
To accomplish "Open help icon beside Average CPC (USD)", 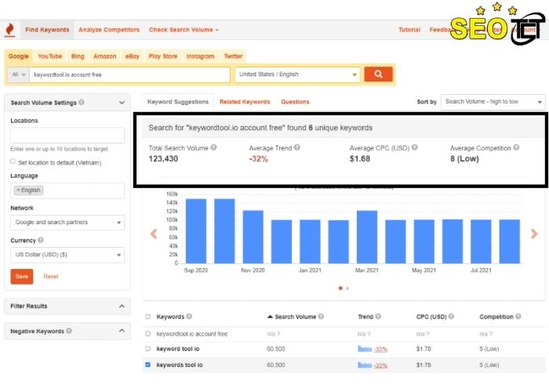I will click(x=415, y=147).
